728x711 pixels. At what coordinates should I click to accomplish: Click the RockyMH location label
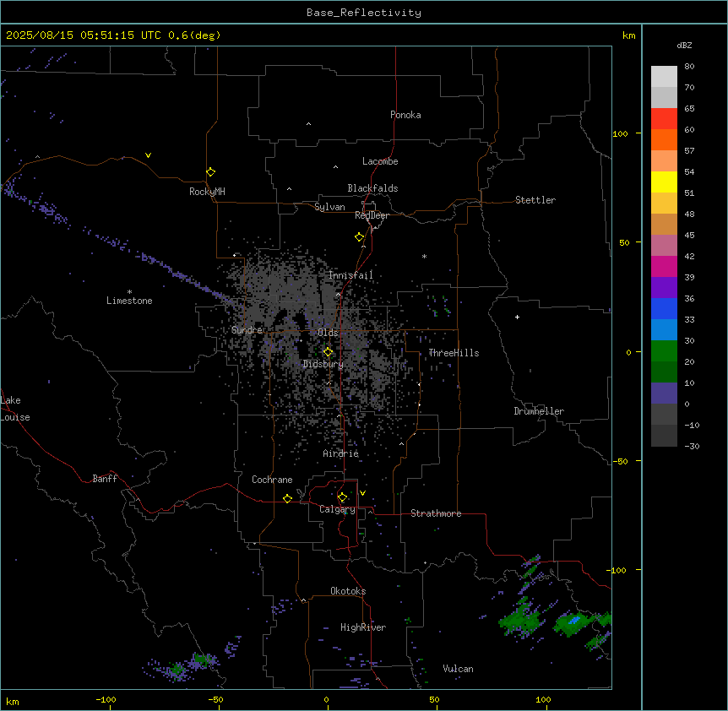207,192
